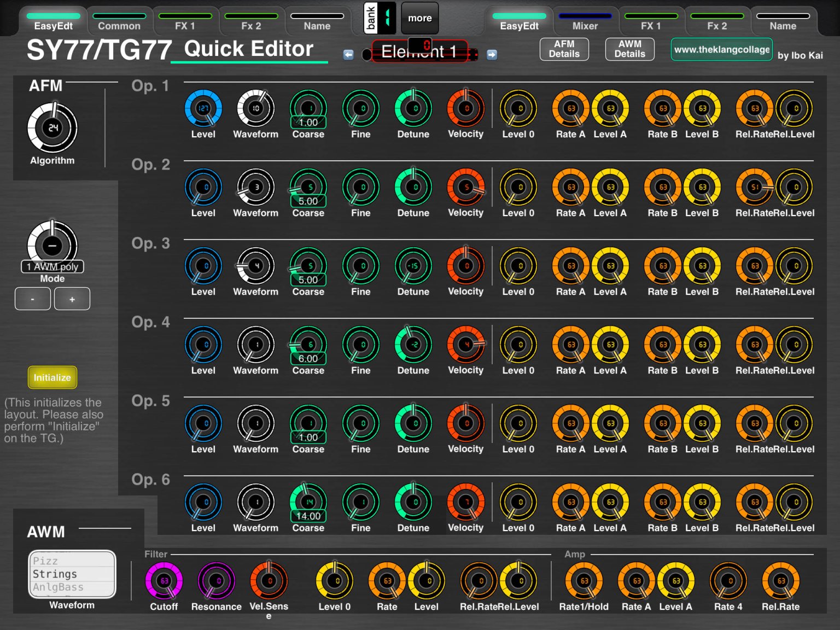Image resolution: width=840 pixels, height=630 pixels.
Task: Click the Op. 5 Rate B knob
Action: point(663,423)
